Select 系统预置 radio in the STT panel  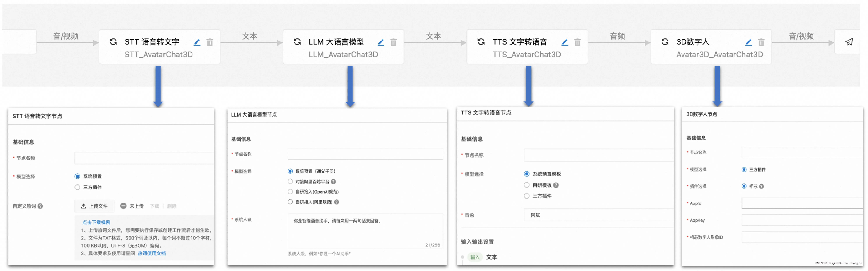tap(77, 176)
